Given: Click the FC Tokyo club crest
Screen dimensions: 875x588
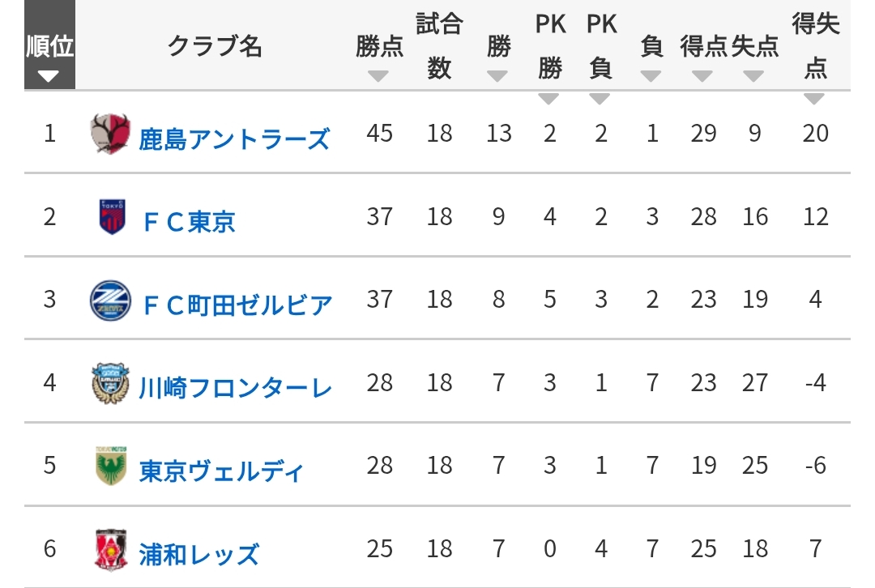Looking at the screenshot, I should [112, 216].
